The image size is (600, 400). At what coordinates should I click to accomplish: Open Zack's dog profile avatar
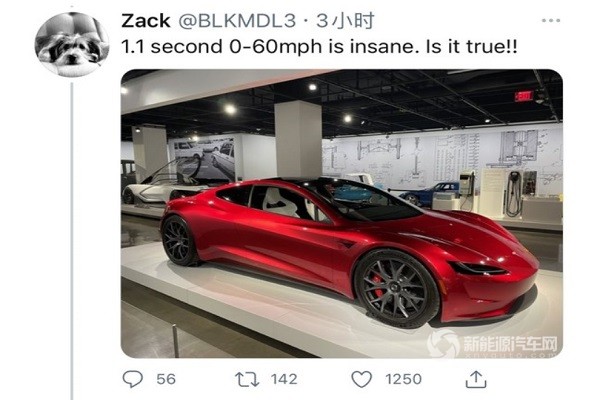click(x=72, y=44)
